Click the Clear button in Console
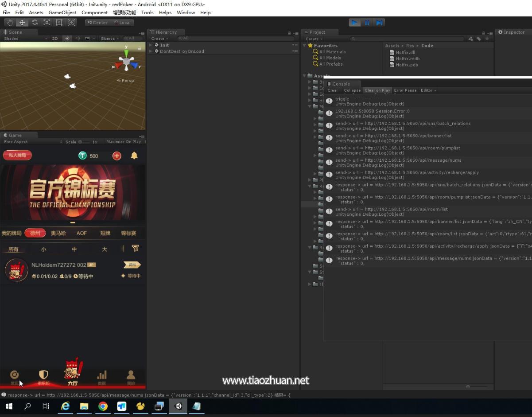Screen dimensions: 532x417 333,90
